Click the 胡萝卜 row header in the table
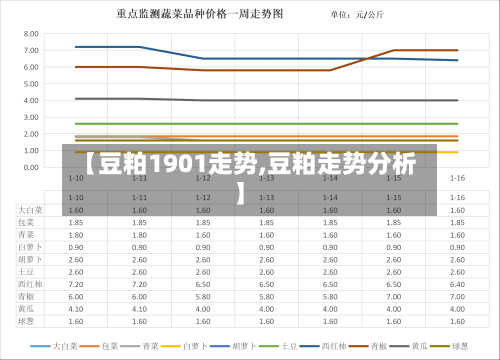500x360 pixels. pyautogui.click(x=30, y=260)
